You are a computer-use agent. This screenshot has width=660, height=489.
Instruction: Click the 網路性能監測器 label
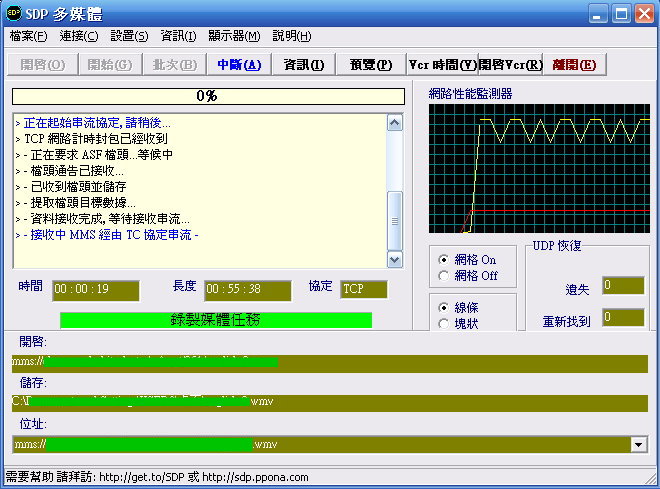coord(470,94)
